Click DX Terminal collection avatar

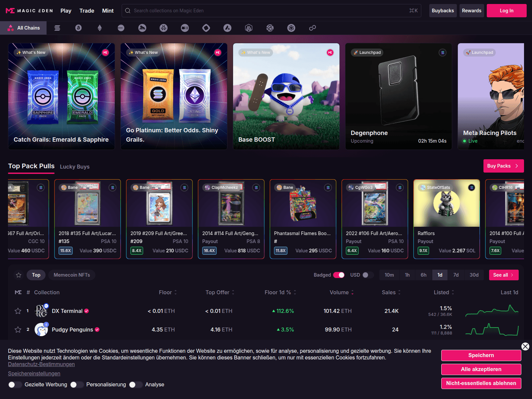tap(41, 311)
